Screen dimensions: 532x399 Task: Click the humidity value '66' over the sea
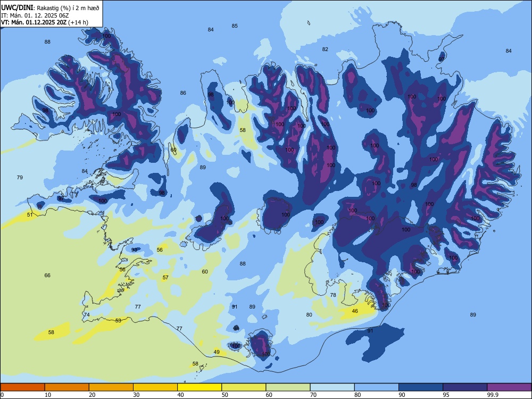click(47, 275)
